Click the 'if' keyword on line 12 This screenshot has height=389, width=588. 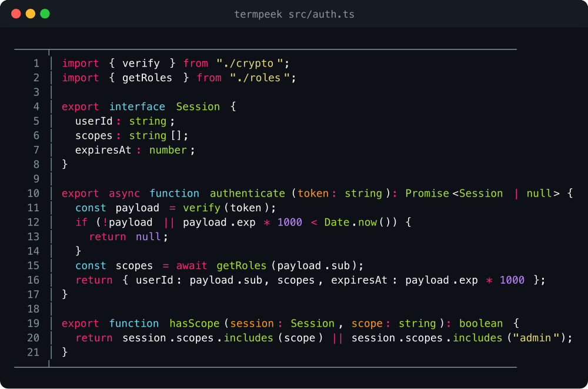coord(81,222)
